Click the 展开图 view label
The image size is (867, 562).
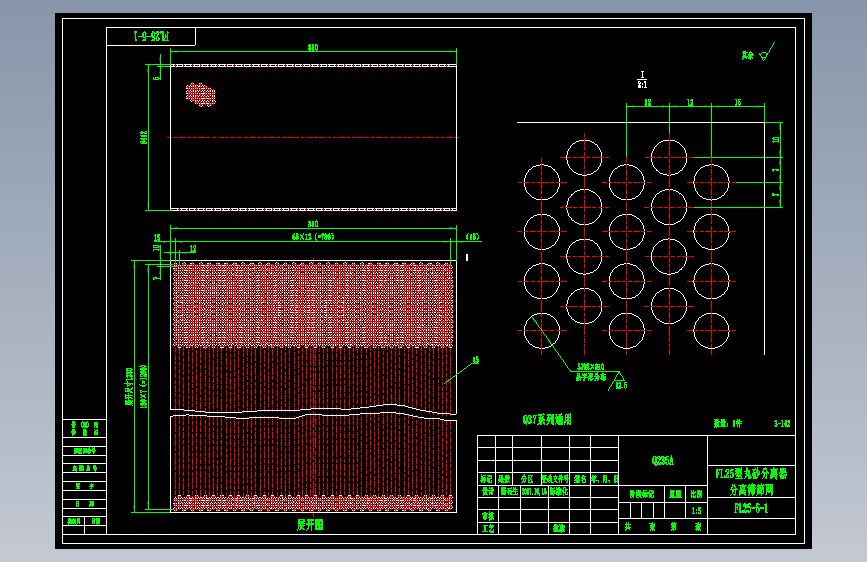pos(310,525)
